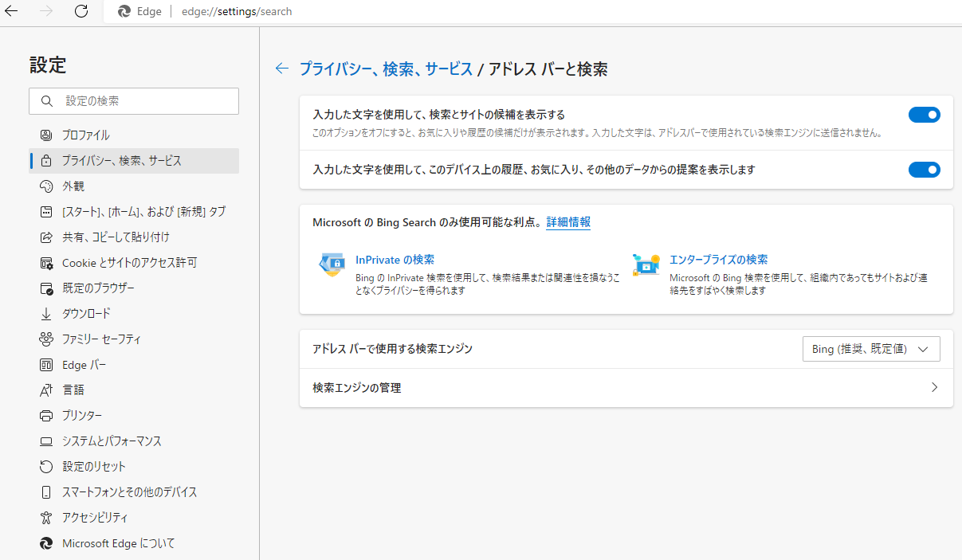Click the Microsoft Edge について Edge icon
This screenshot has height=560, width=962.
click(x=46, y=543)
